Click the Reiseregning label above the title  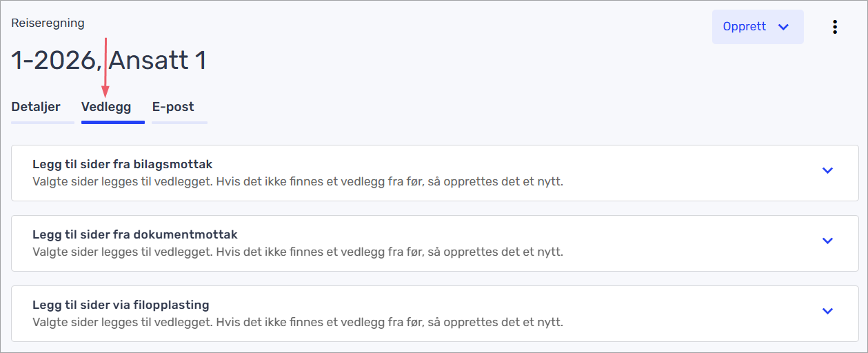coord(48,23)
